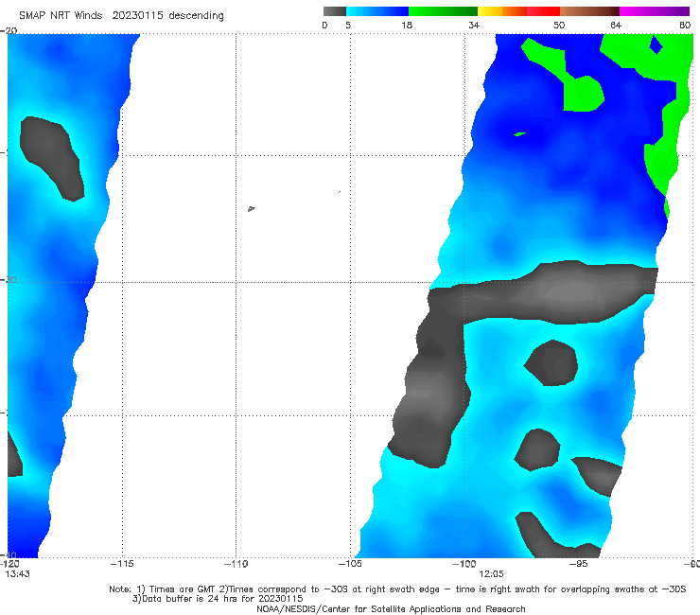The image size is (700, 615).
Task: Click the longitude label '-95'
Action: [x=578, y=564]
